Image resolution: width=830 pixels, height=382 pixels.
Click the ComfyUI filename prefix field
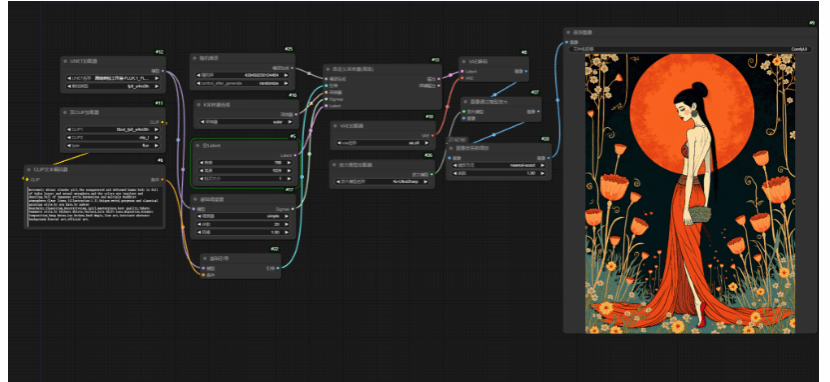pos(689,49)
